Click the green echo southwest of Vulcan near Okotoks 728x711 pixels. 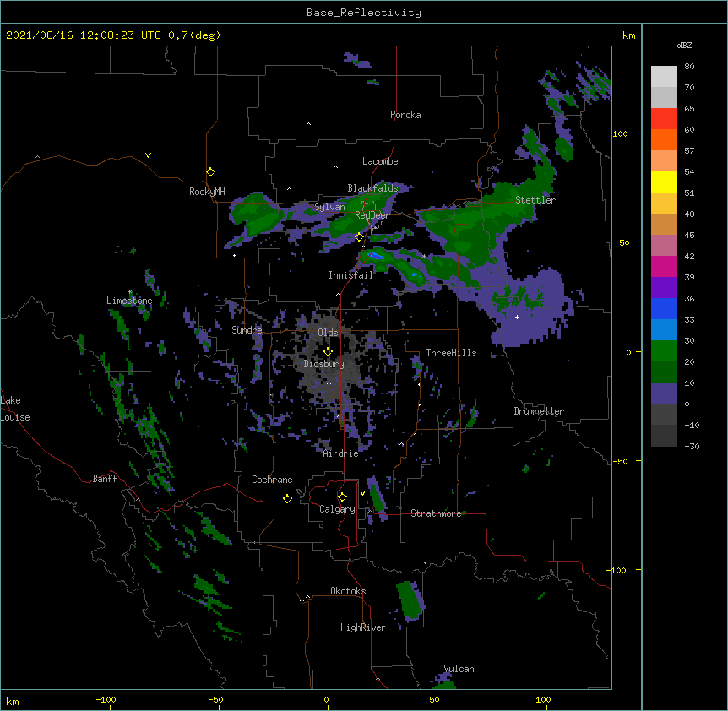tap(410, 600)
